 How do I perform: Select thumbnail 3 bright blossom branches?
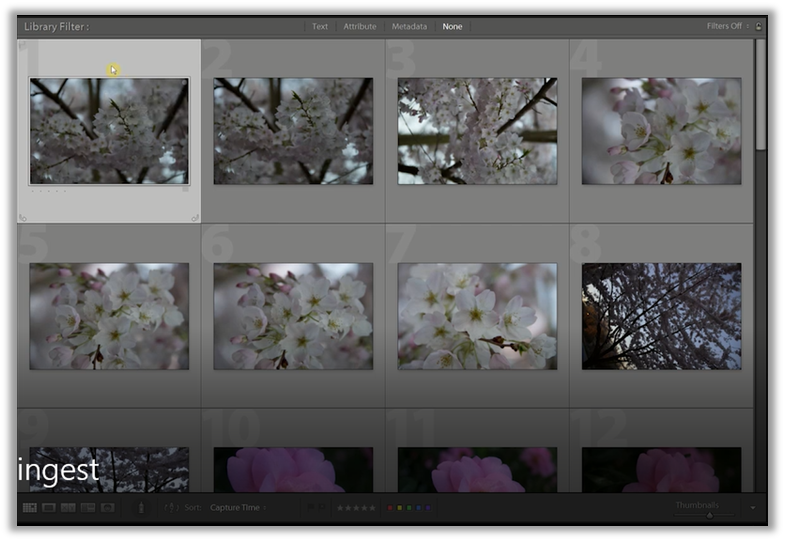(477, 131)
